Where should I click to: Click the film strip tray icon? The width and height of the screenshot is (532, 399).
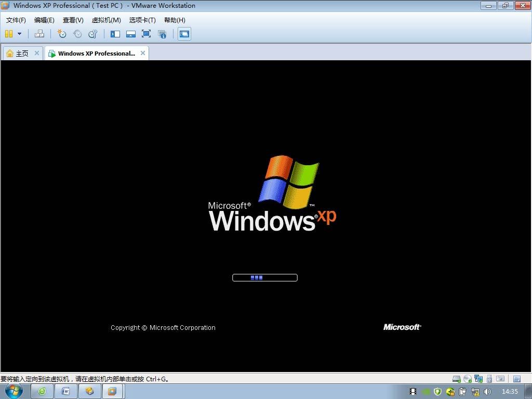coord(413,392)
